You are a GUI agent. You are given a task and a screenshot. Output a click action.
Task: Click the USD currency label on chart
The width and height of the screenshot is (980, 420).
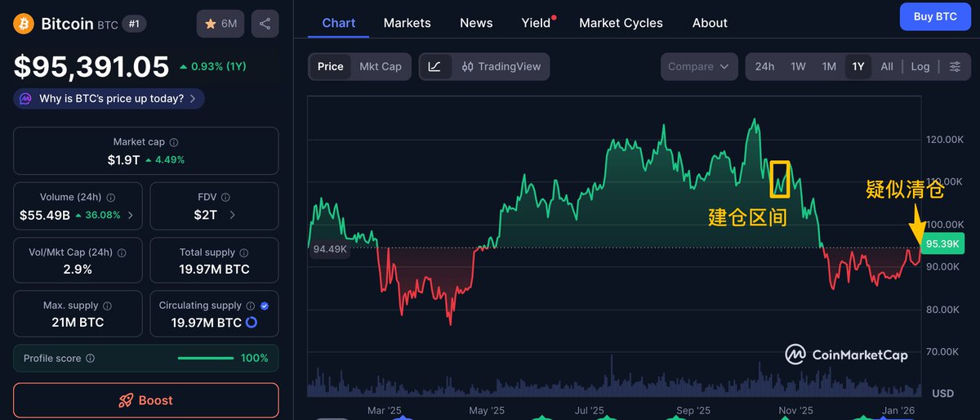[x=943, y=394]
